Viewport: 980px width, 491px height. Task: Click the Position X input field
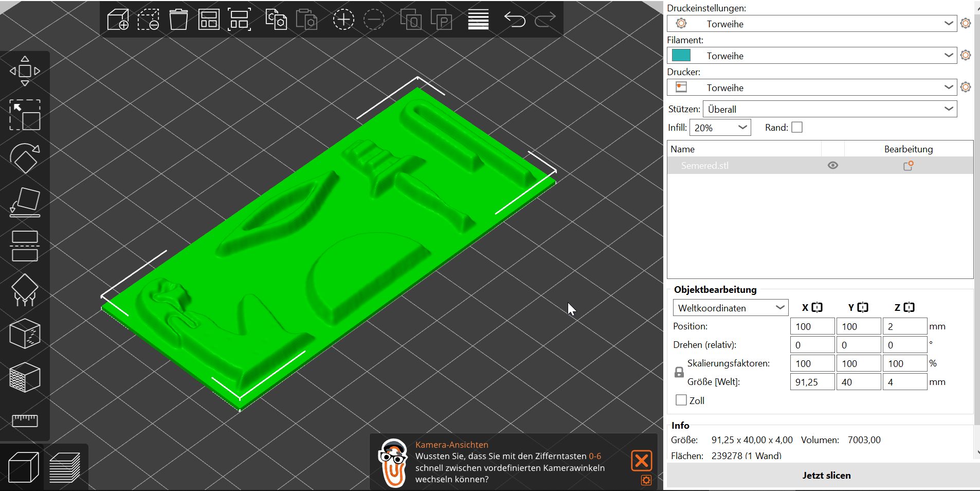coord(812,326)
